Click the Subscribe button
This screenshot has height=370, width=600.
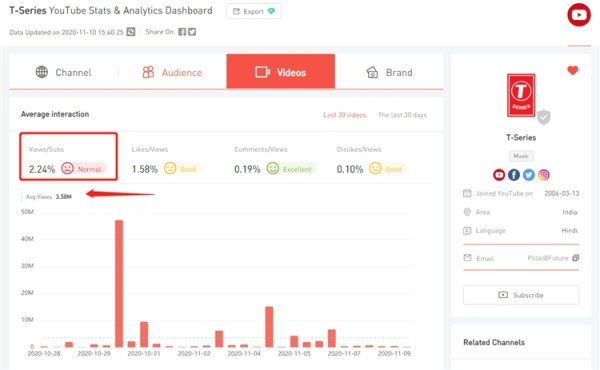click(521, 295)
